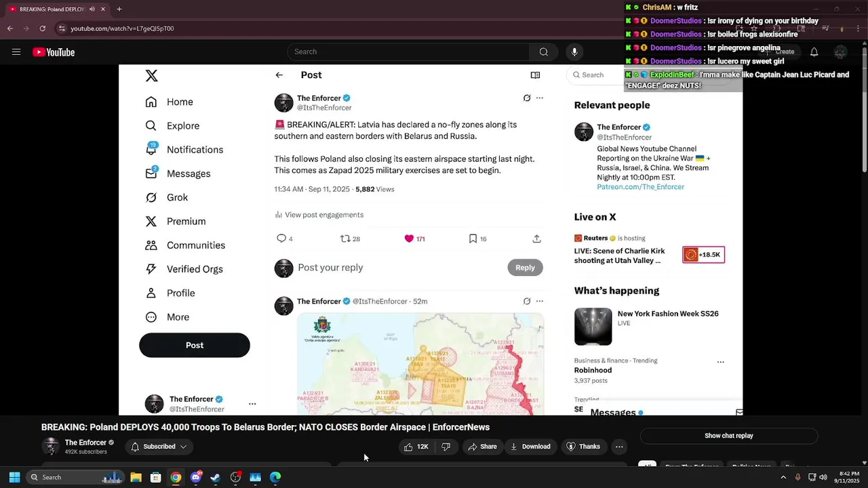Reload the page with the refresh icon

[43, 28]
